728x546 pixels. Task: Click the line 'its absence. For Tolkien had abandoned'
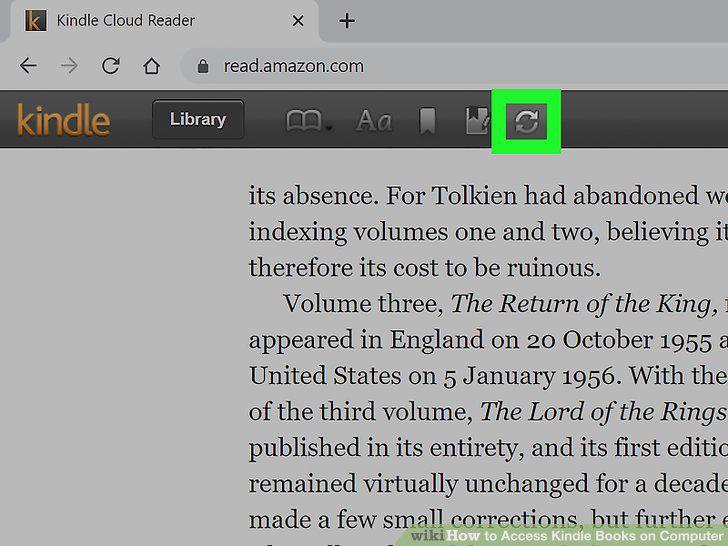click(488, 196)
